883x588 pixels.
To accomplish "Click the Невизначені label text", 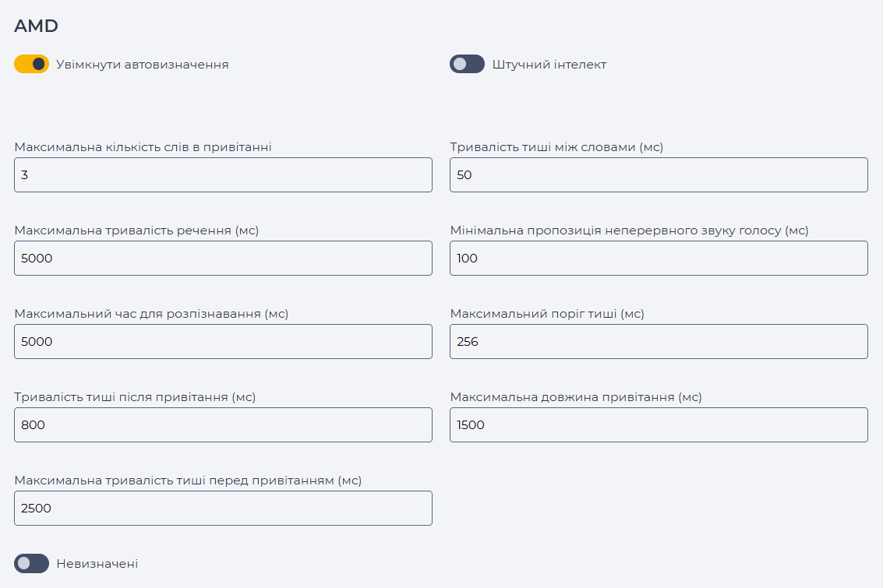I will click(x=97, y=564).
